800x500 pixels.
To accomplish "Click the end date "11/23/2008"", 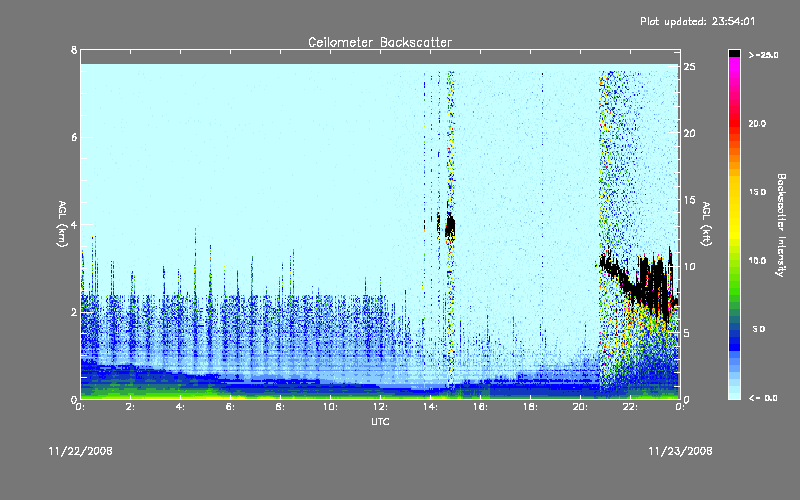I will pos(680,451).
